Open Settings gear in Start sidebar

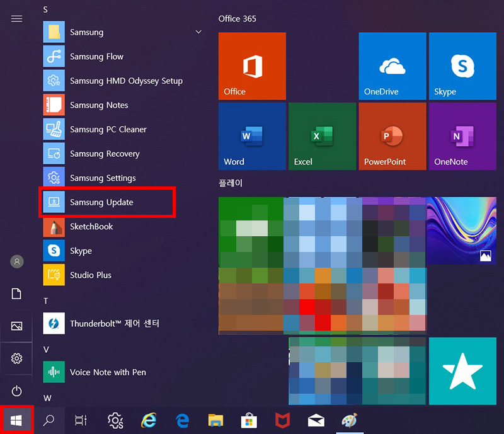pyautogui.click(x=17, y=358)
